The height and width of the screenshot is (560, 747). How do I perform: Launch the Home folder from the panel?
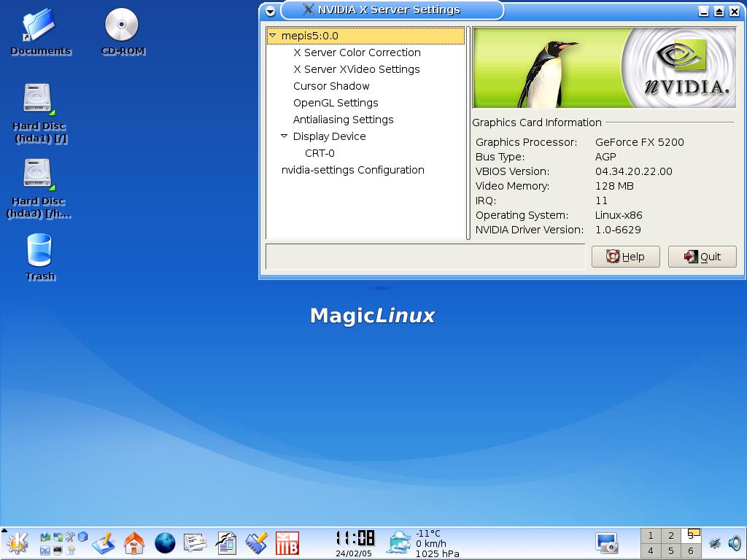[134, 542]
